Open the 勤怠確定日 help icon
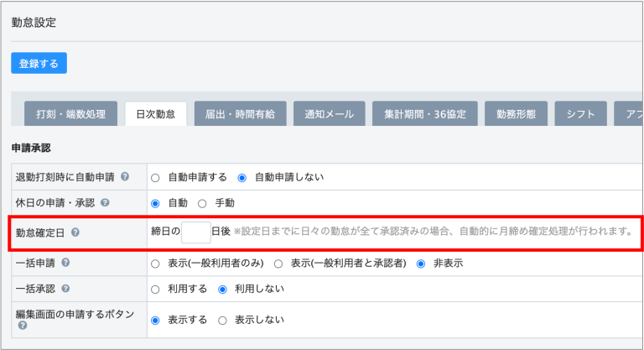This screenshot has width=644, height=350. [75, 232]
